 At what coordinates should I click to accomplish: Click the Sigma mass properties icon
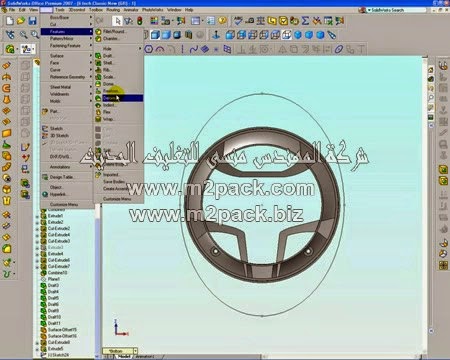pyautogui.click(x=305, y=21)
